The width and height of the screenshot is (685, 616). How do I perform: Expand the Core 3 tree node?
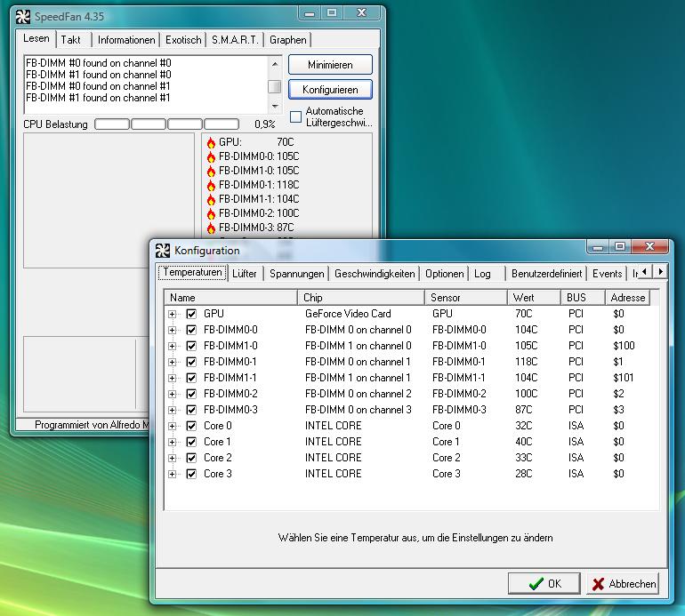[172, 474]
